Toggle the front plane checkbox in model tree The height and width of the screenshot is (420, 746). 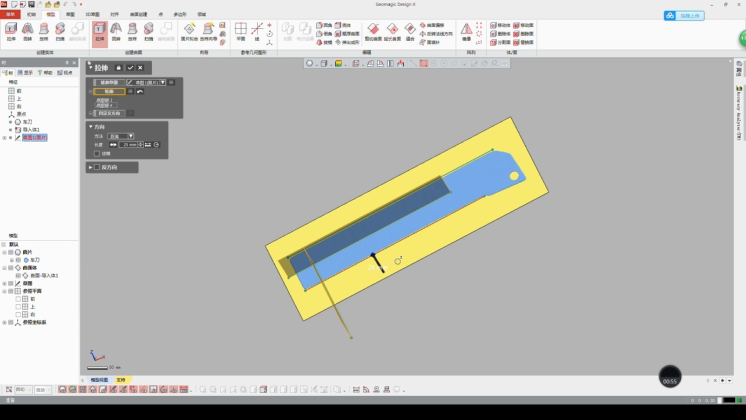tap(18, 298)
